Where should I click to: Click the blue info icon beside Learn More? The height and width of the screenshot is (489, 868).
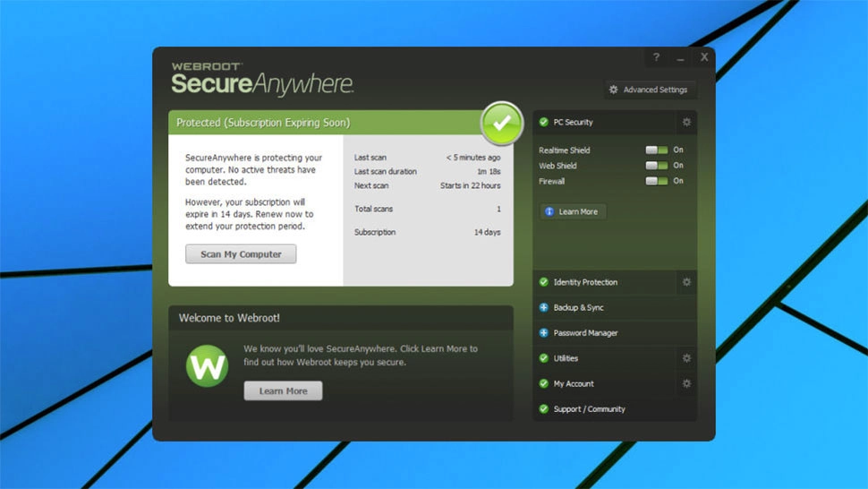(549, 211)
